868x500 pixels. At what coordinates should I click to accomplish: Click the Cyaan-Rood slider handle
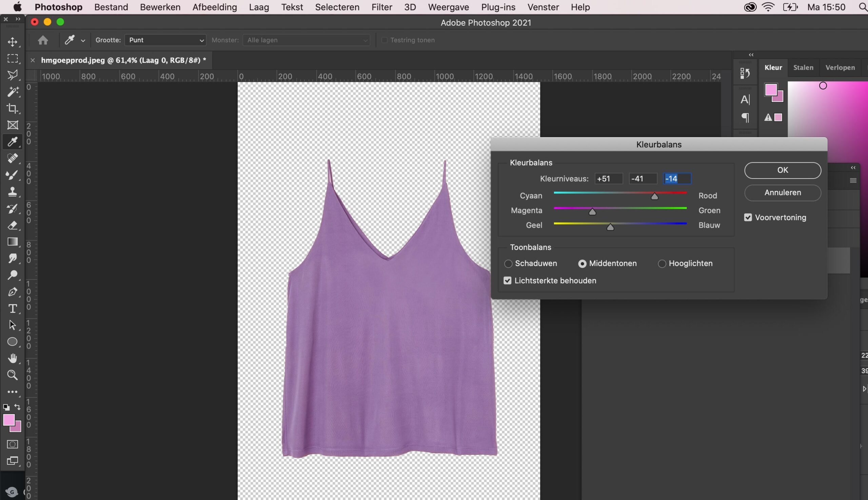point(655,196)
